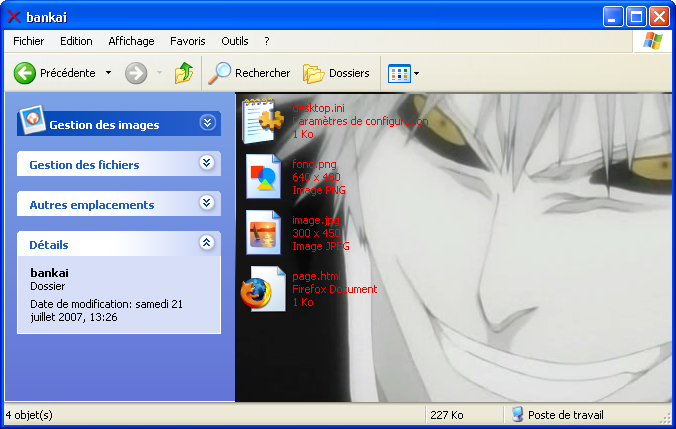Open the Outils menu
Image resolution: width=676 pixels, height=429 pixels.
click(x=235, y=41)
